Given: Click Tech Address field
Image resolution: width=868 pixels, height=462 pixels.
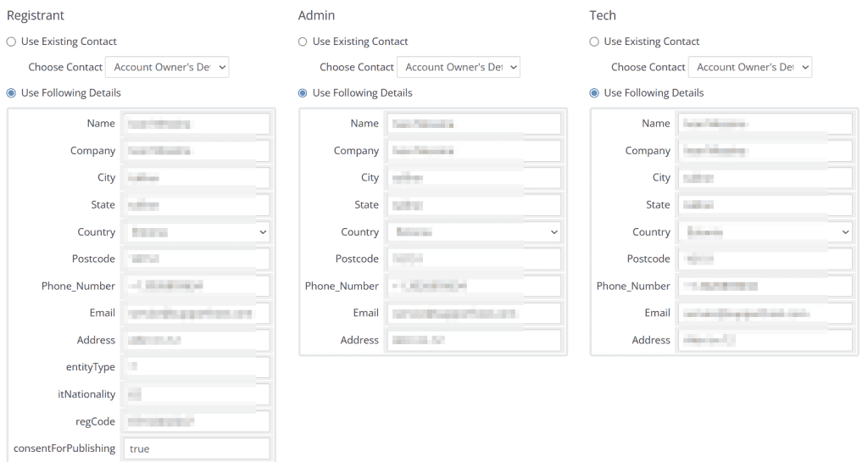Looking at the screenshot, I should (765, 340).
